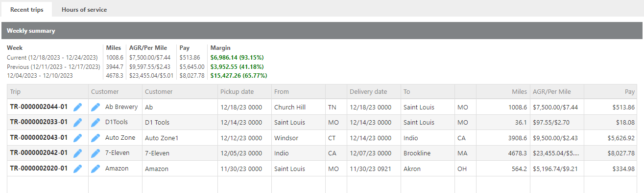Edit trip TR-0000002044-01 with its pencil icon
The image size is (644, 193).
(77, 107)
